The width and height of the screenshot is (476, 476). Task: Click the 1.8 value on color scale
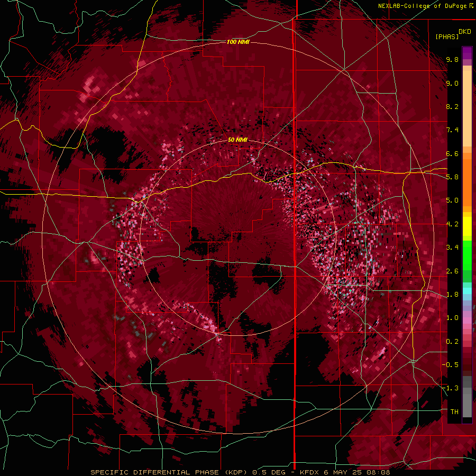point(452,295)
